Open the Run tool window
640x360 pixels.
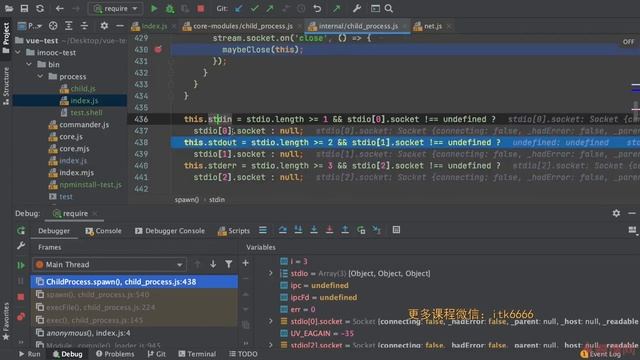tap(29, 354)
